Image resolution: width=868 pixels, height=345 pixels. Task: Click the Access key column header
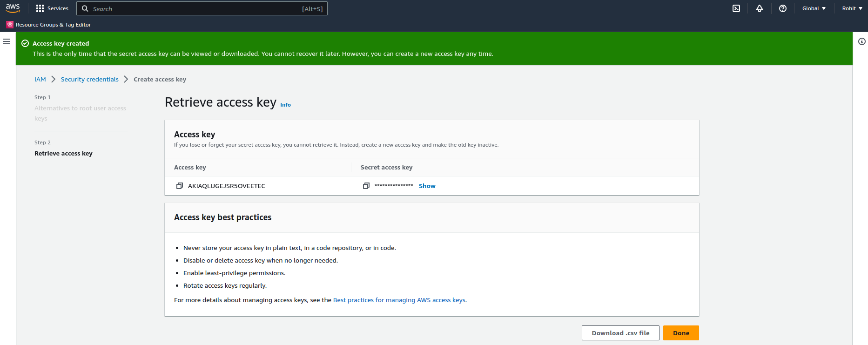[190, 167]
